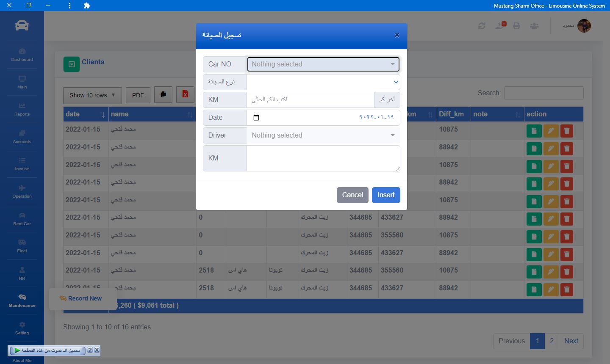Image resolution: width=610 pixels, height=364 pixels.
Task: Open the Fleet sidebar item
Action: coord(22,246)
